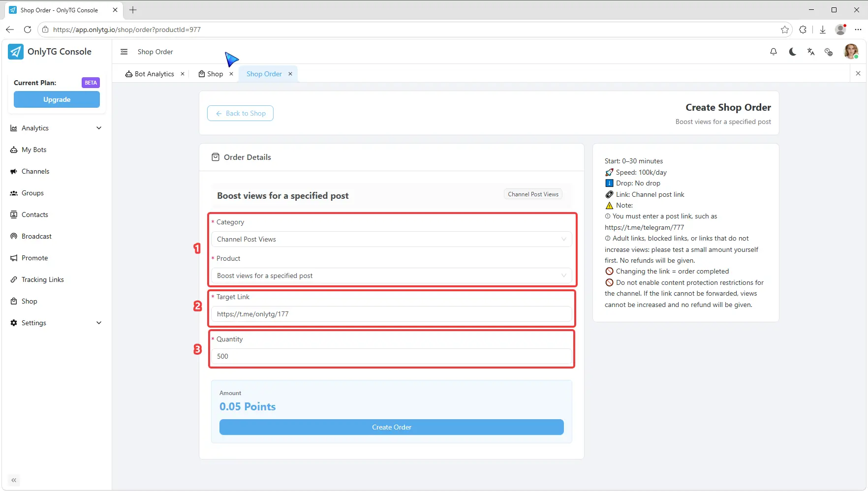Close the Bot Analytics tab
Viewport: 868px width, 492px height.
(183, 74)
